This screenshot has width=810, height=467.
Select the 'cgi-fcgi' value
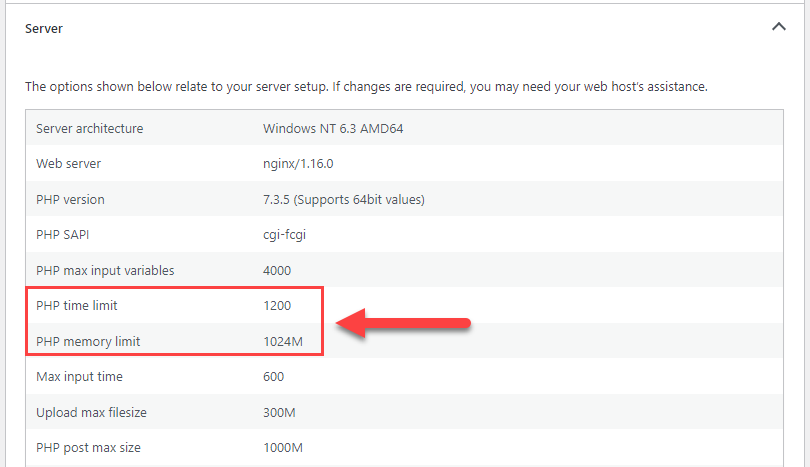pos(284,235)
